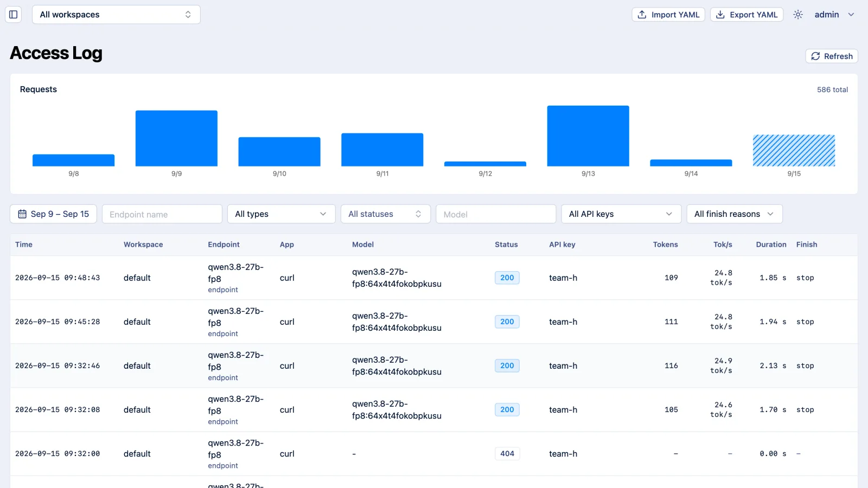Click the Export YAML button

[x=746, y=15]
